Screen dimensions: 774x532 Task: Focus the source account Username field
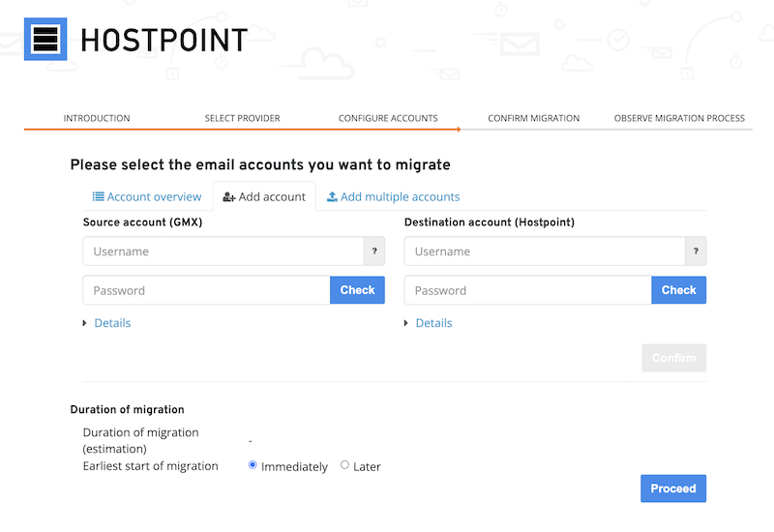point(223,251)
